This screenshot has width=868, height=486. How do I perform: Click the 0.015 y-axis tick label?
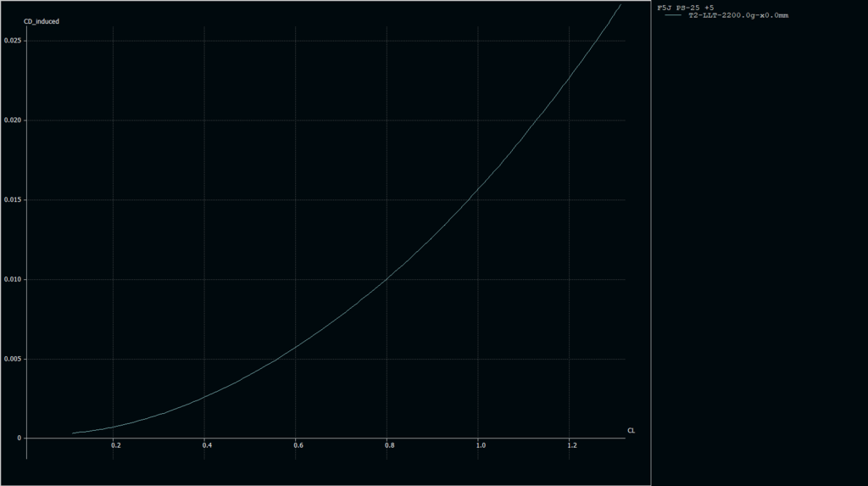[x=12, y=200]
